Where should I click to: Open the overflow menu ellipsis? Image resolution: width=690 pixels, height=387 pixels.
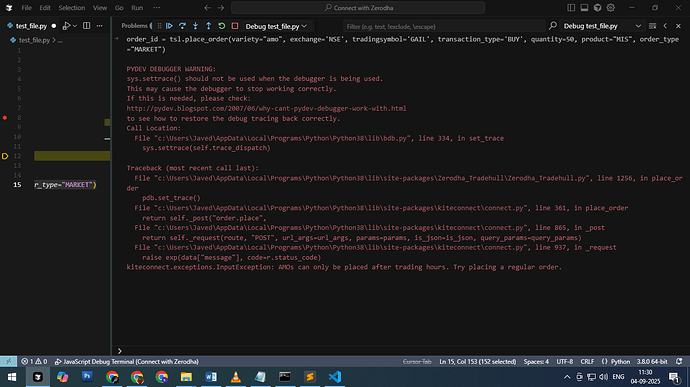pos(157,7)
